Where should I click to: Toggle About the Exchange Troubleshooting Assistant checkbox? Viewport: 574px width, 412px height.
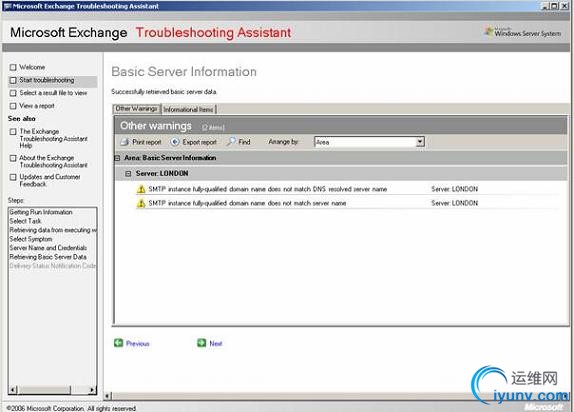pos(13,158)
